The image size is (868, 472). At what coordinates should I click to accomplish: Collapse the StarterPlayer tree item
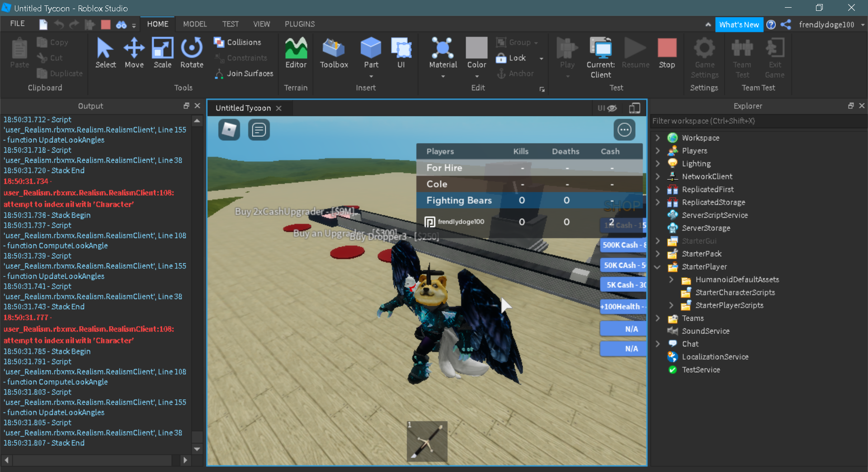point(658,267)
